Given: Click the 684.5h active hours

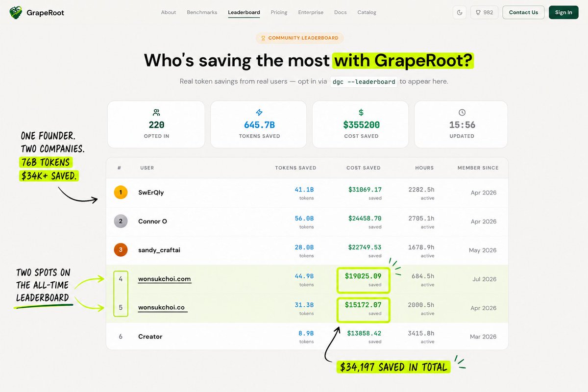Looking at the screenshot, I should [x=423, y=276].
